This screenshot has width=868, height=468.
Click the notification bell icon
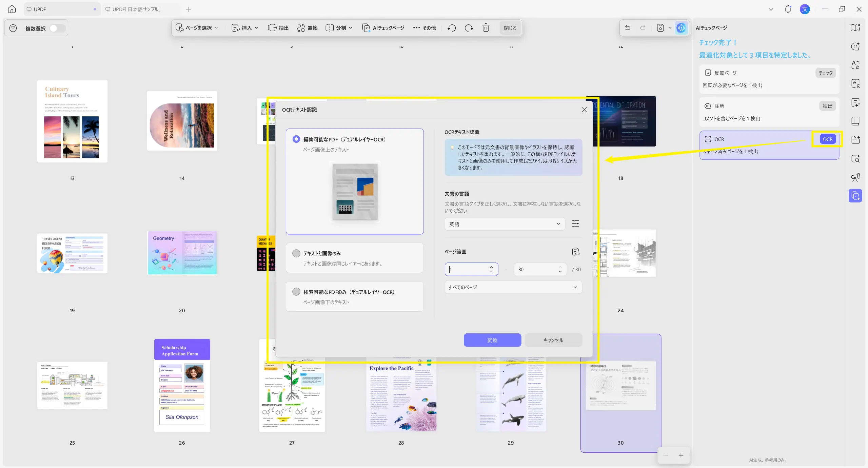point(788,9)
